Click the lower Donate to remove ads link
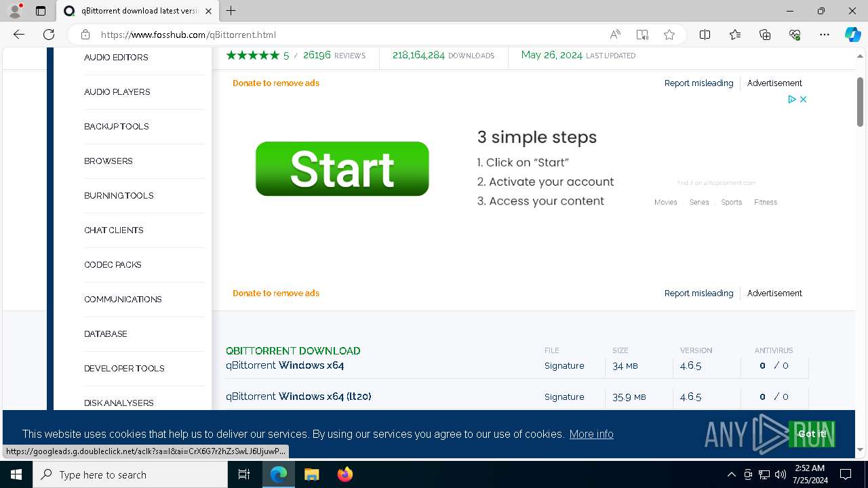 click(x=276, y=293)
